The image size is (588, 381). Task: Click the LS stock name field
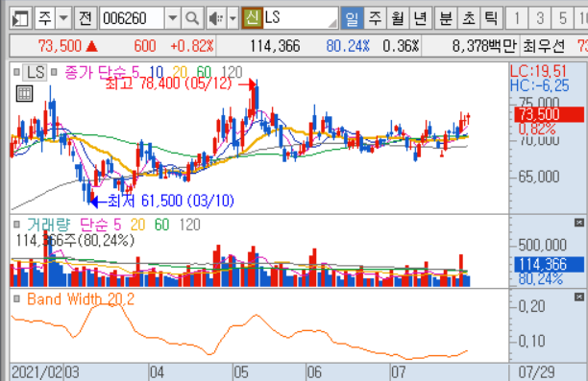[x=300, y=17]
